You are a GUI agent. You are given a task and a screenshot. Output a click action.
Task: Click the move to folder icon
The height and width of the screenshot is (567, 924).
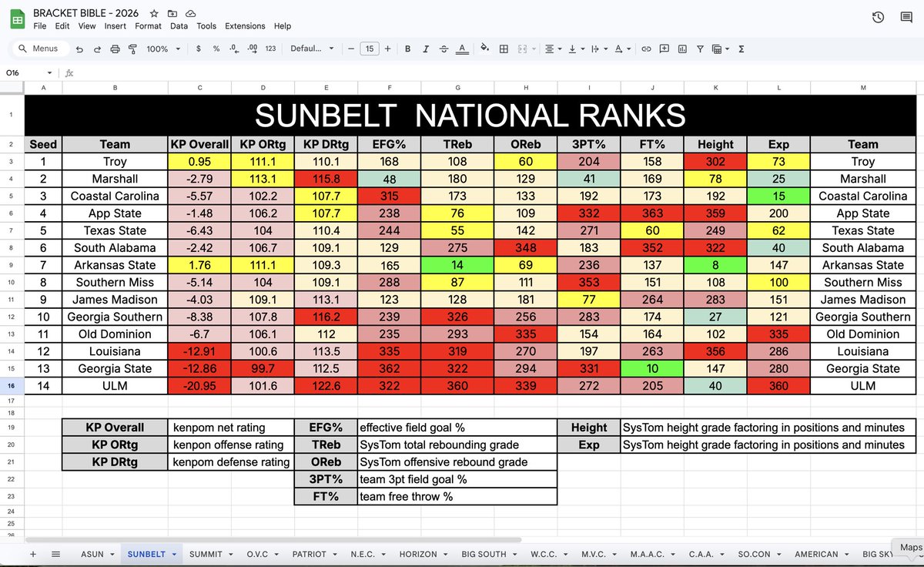[172, 14]
